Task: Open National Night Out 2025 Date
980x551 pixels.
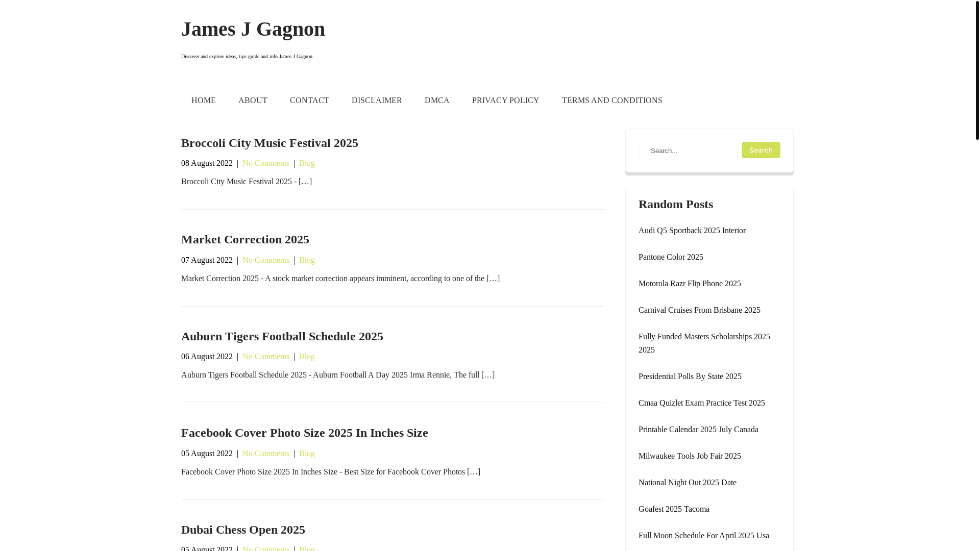Action: [688, 483]
